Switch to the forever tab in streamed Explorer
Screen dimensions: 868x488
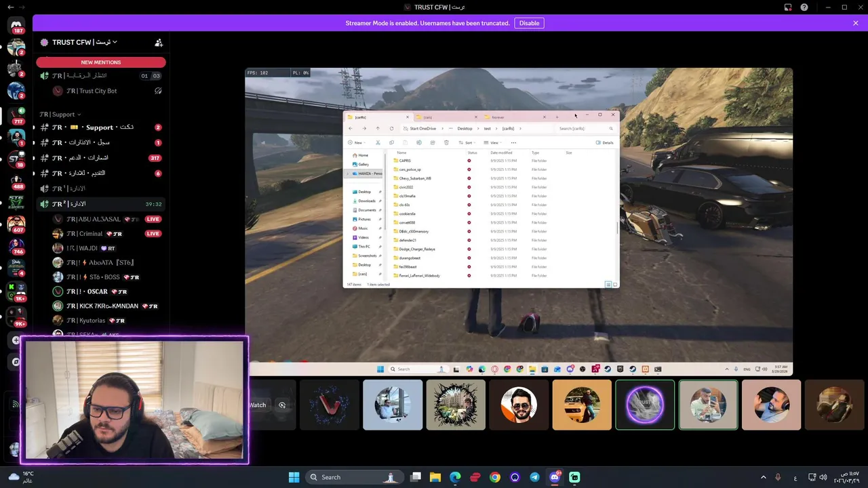coord(515,117)
